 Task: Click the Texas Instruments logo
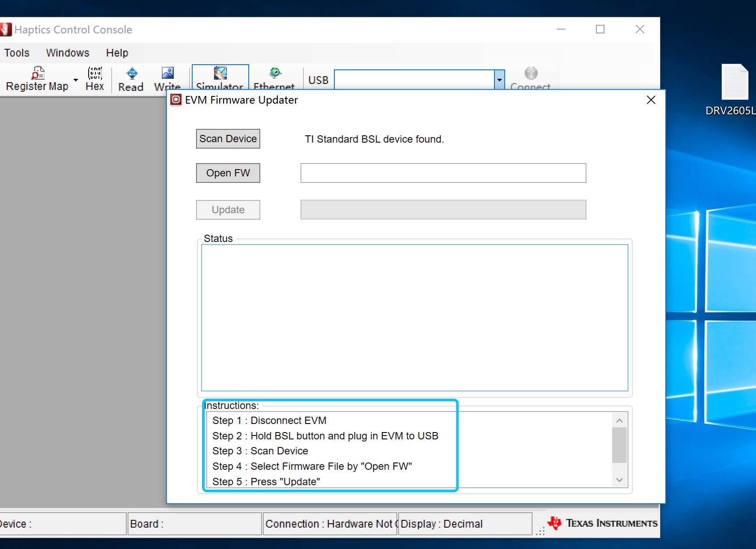[x=602, y=523]
